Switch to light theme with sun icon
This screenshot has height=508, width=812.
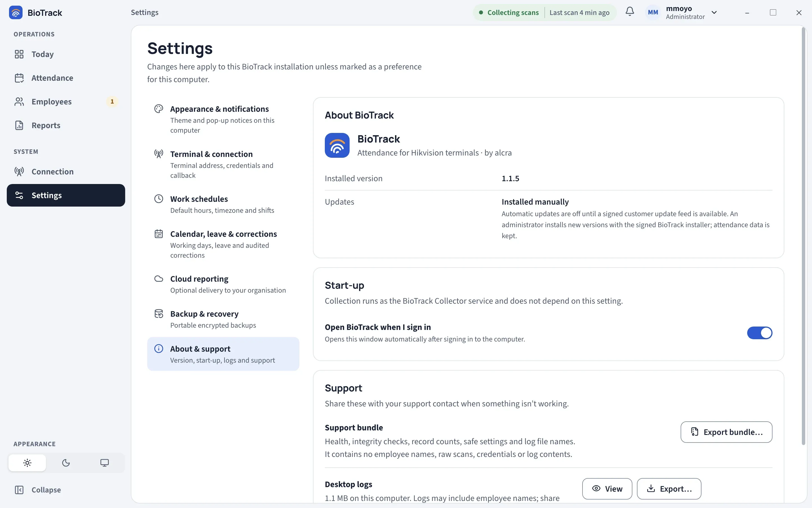27,463
